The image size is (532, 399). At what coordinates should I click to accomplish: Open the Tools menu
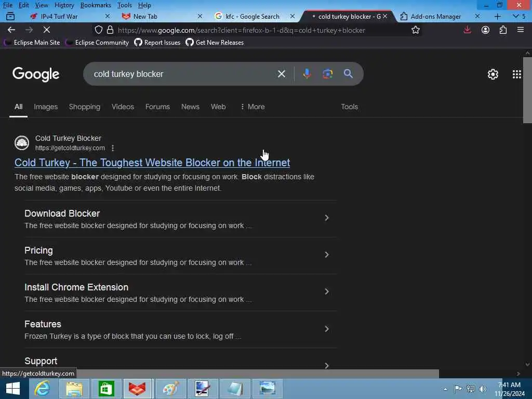point(125,5)
